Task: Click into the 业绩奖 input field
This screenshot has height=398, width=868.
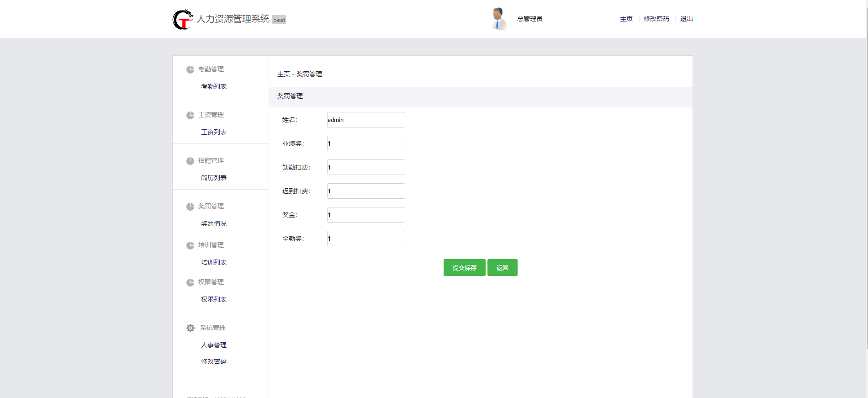Action: [x=366, y=143]
